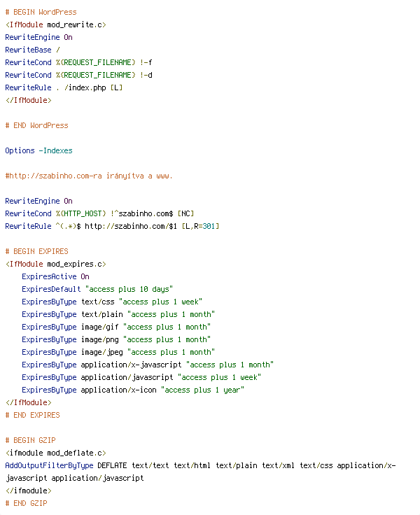
Task: Click '<ifmodule mod_deflate.c>' tag
Action: coord(55,453)
